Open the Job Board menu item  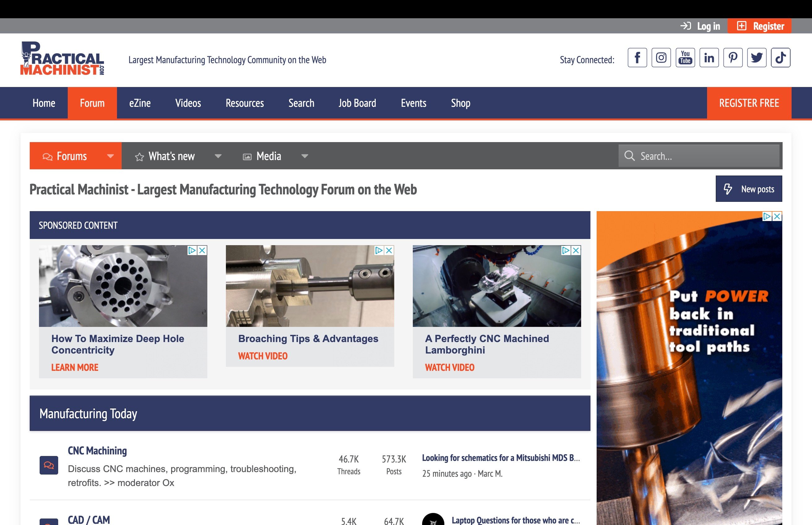pyautogui.click(x=357, y=103)
